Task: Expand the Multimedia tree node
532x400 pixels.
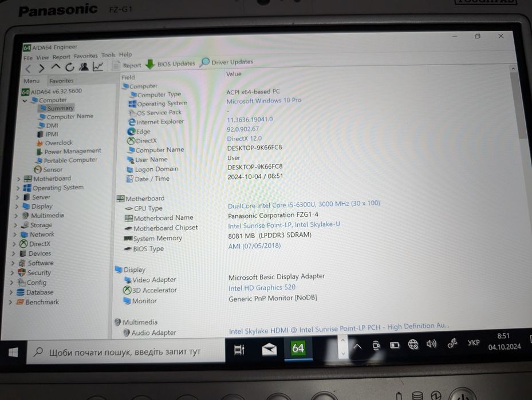Action: tap(16, 216)
